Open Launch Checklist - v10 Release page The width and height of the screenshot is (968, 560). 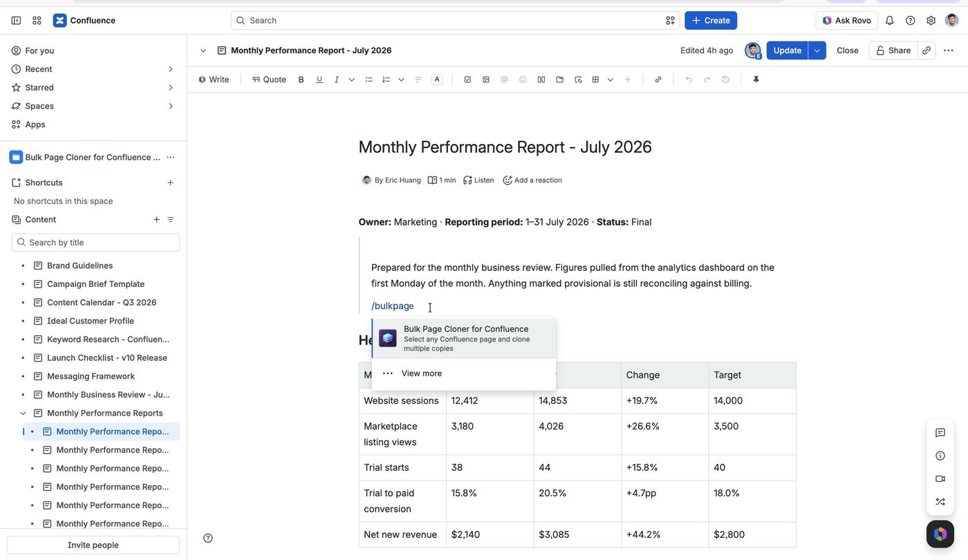[107, 357]
